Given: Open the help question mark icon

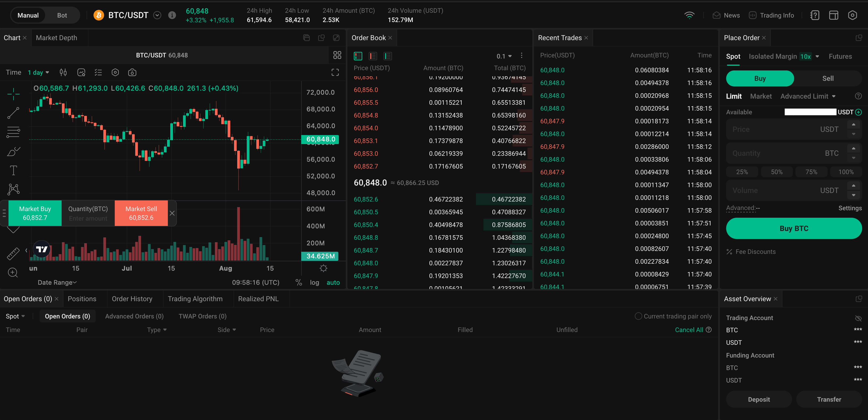Looking at the screenshot, I should [815, 15].
